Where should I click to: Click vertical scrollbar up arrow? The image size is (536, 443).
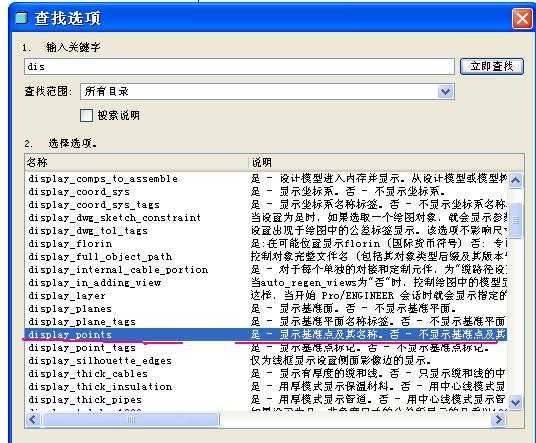[x=515, y=180]
